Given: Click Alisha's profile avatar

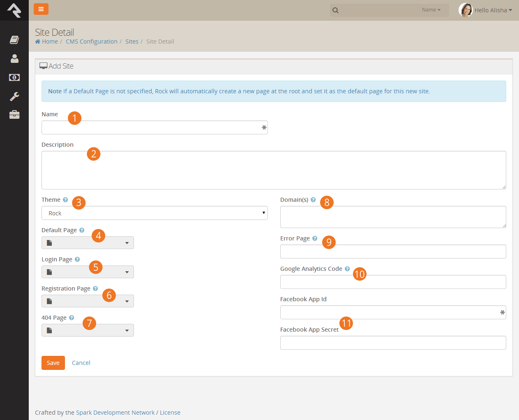Looking at the screenshot, I should click(466, 10).
